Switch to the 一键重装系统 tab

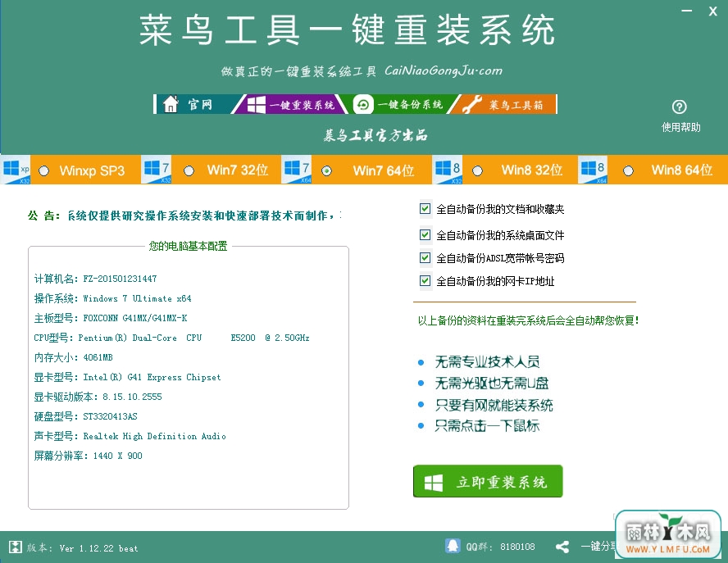click(291, 104)
